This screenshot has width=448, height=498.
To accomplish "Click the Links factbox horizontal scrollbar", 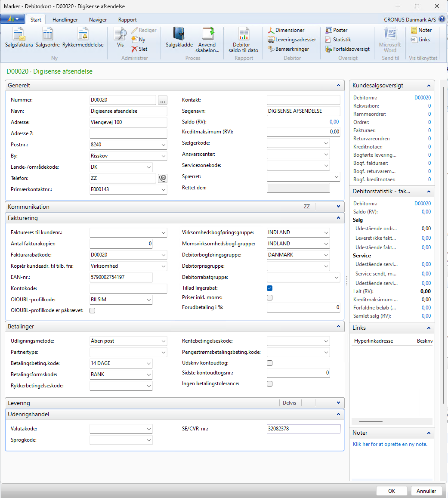I will pyautogui.click(x=371, y=421).
